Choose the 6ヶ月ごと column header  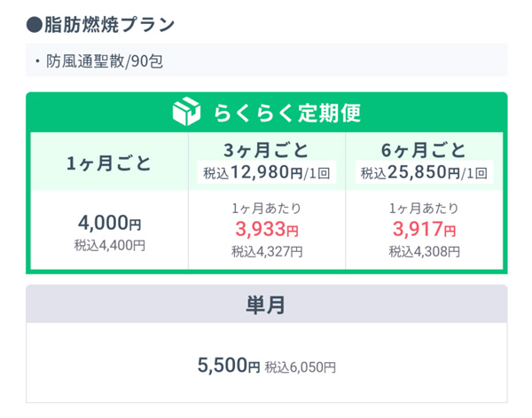(423, 149)
